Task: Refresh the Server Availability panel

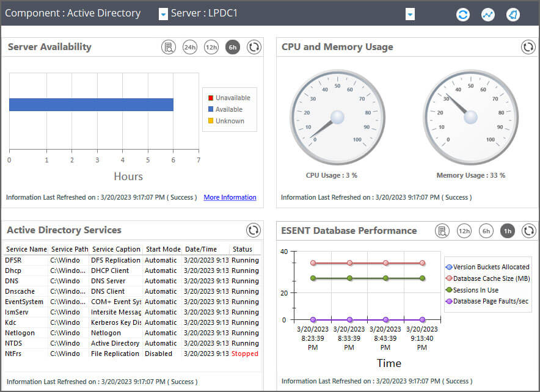Action: tap(254, 47)
